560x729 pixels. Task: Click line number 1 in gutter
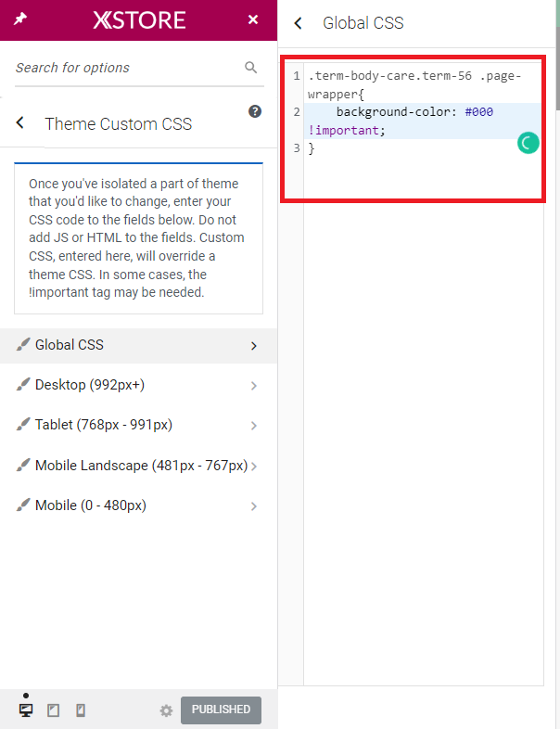pyautogui.click(x=297, y=76)
